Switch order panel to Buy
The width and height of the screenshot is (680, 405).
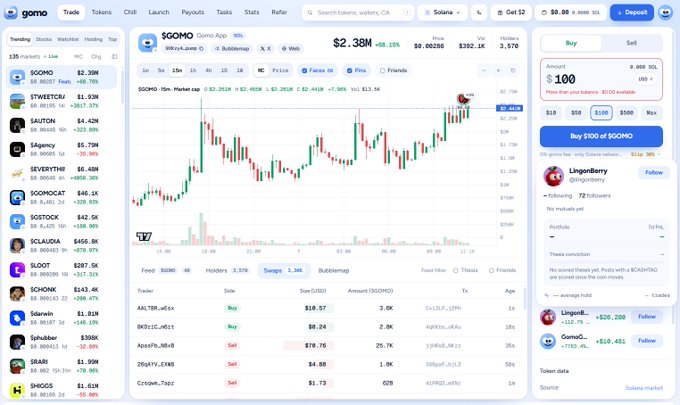[571, 43]
